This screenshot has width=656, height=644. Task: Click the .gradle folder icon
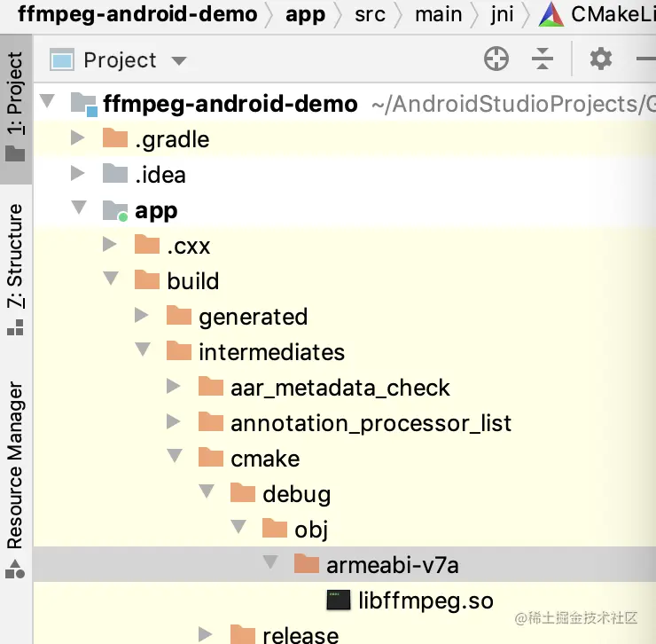[x=115, y=137]
